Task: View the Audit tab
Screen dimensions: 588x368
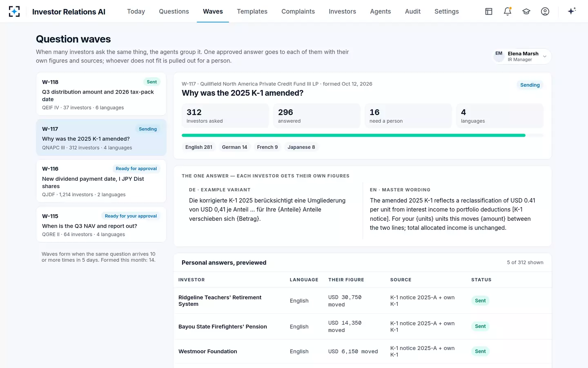Action: point(413,11)
